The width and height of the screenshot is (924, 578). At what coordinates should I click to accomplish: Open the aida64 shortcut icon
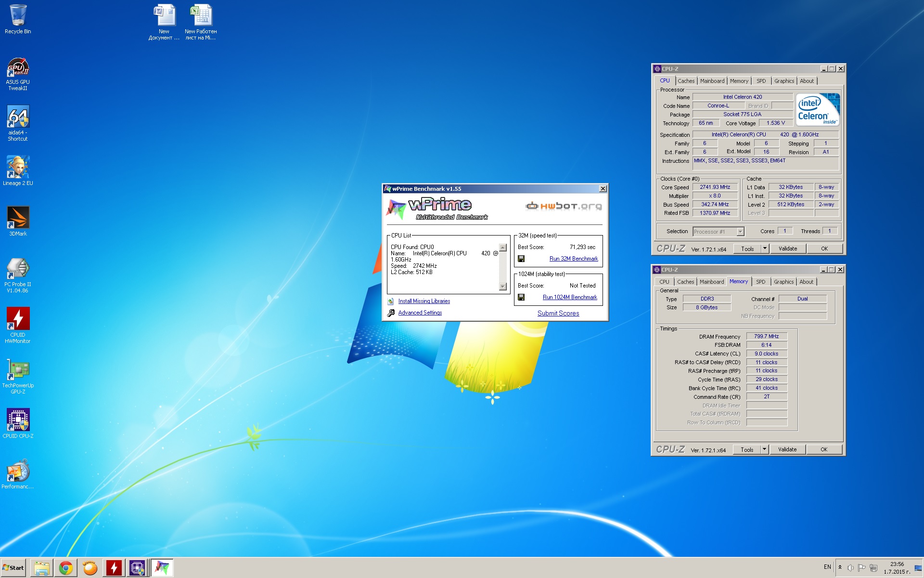pos(18,123)
